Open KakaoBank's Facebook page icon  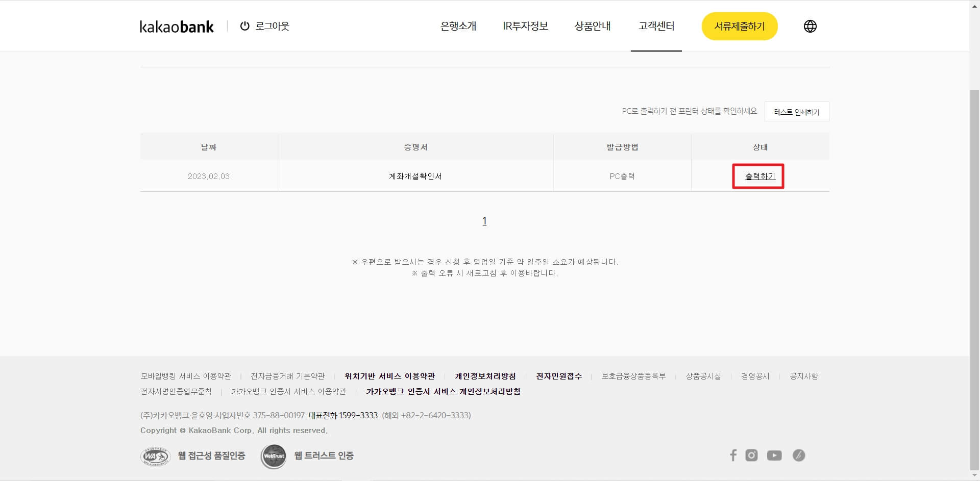point(733,455)
